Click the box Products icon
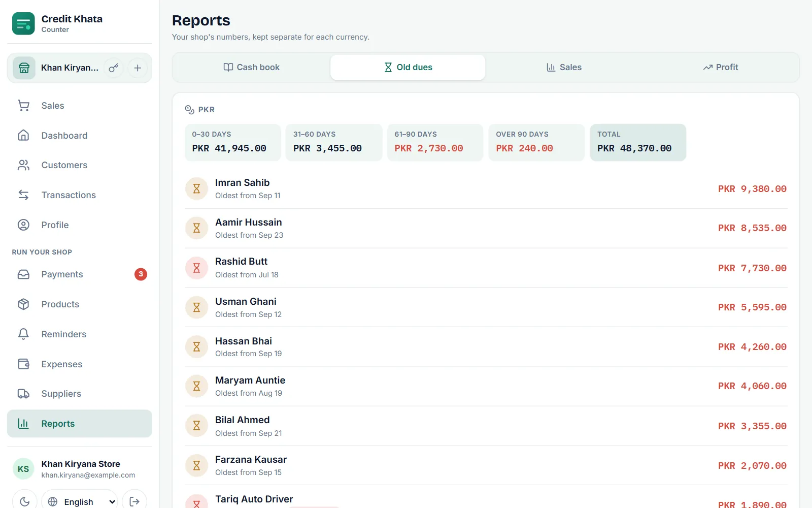The width and height of the screenshot is (812, 508). pos(23,304)
